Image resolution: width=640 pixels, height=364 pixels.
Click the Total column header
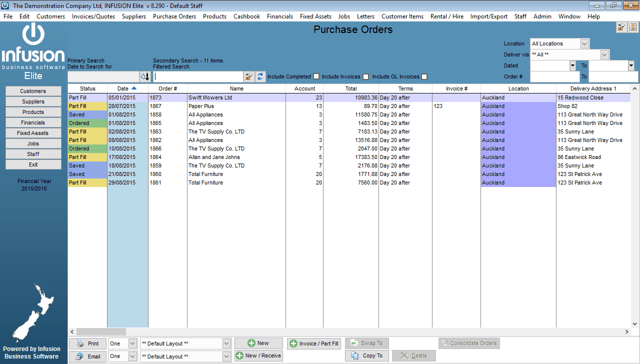(351, 88)
